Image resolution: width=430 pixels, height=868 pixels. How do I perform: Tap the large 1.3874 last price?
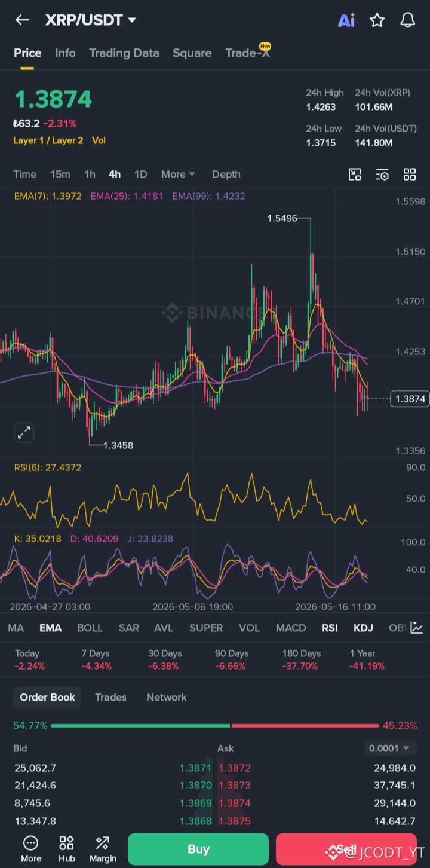tap(53, 99)
